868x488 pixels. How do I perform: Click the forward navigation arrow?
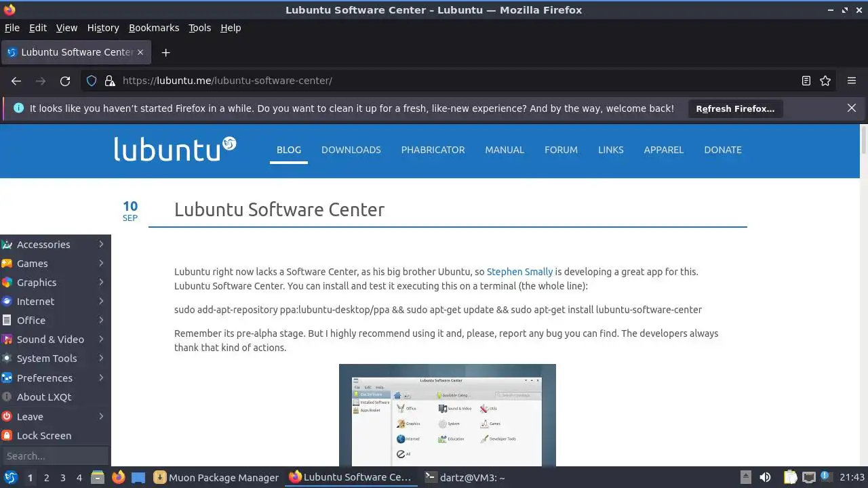coord(41,81)
